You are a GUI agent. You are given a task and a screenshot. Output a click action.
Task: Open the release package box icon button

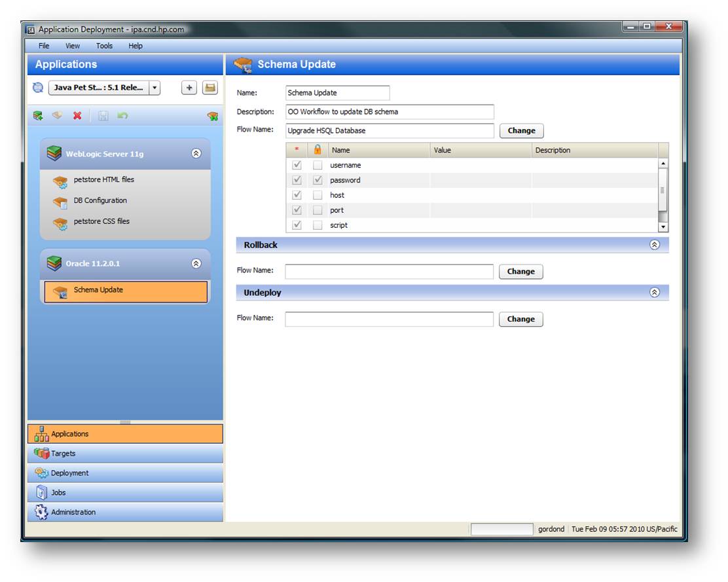(210, 88)
